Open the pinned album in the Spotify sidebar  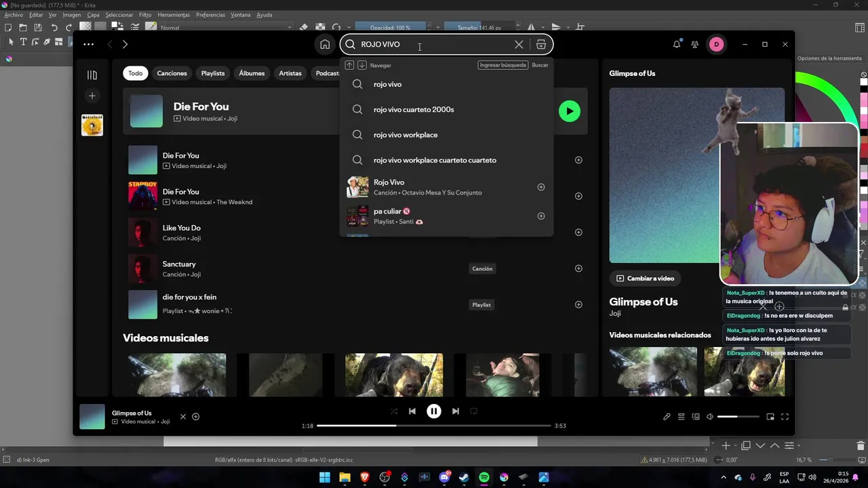(x=92, y=125)
